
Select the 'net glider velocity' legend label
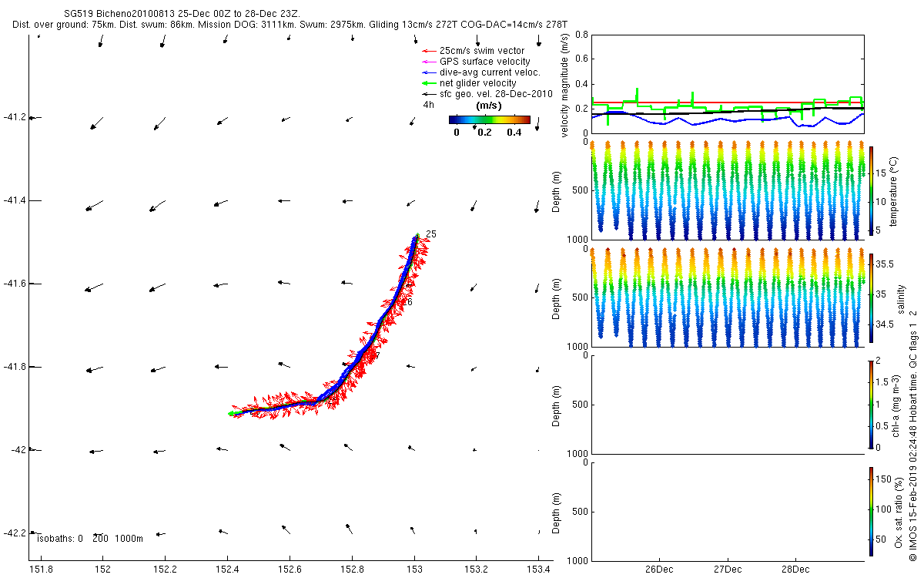point(478,82)
